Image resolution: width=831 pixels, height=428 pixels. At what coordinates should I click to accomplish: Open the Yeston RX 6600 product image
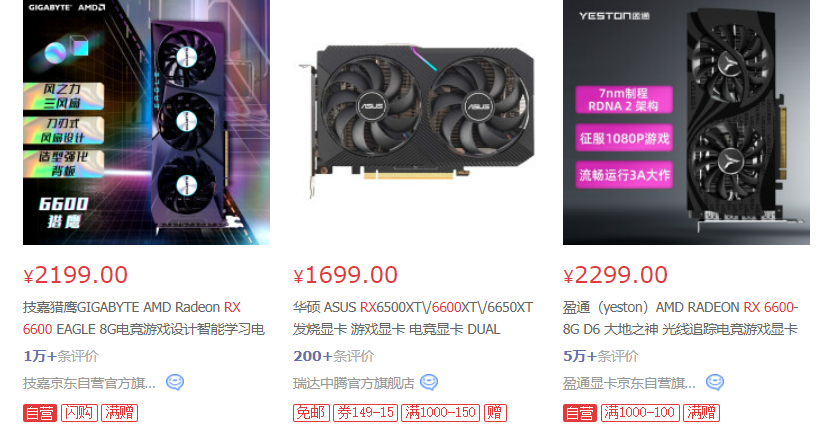point(686,122)
